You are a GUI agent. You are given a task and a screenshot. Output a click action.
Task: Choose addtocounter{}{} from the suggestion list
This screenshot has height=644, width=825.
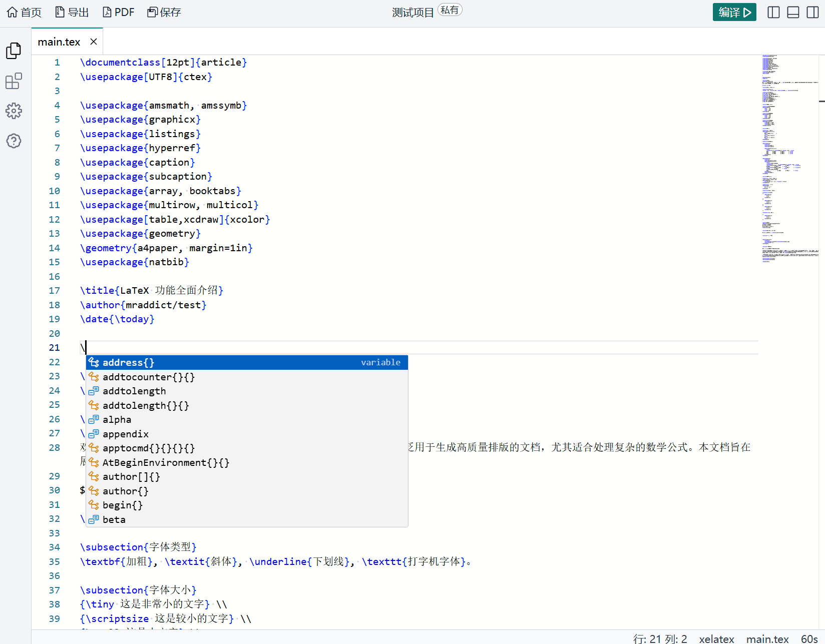(x=148, y=377)
